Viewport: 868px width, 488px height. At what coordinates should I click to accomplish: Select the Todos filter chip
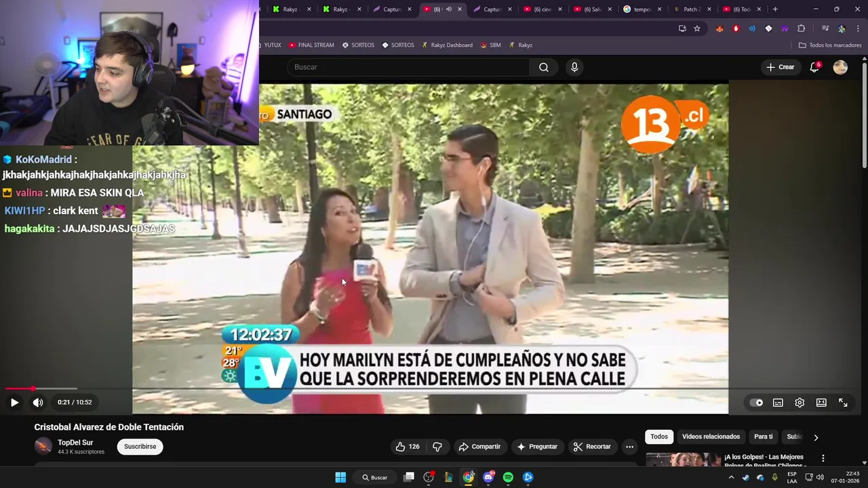[x=659, y=437]
